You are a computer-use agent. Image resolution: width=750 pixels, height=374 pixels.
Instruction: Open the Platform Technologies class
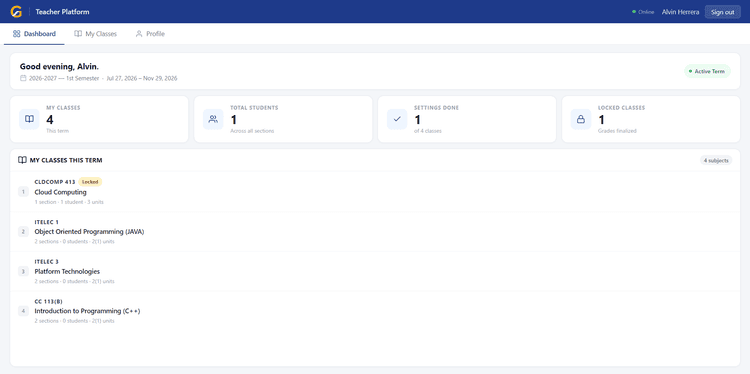[x=375, y=271]
